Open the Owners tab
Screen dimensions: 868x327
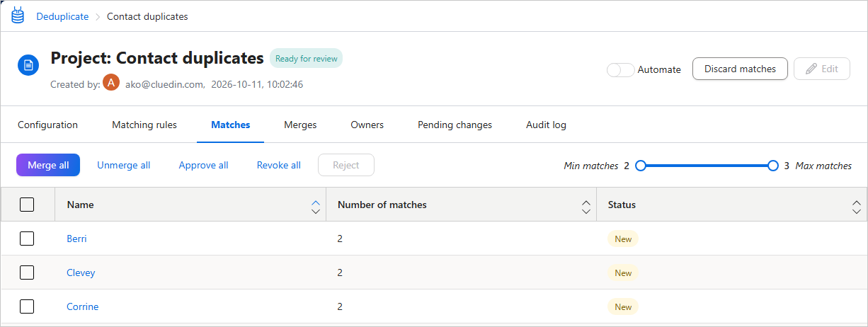(x=367, y=125)
